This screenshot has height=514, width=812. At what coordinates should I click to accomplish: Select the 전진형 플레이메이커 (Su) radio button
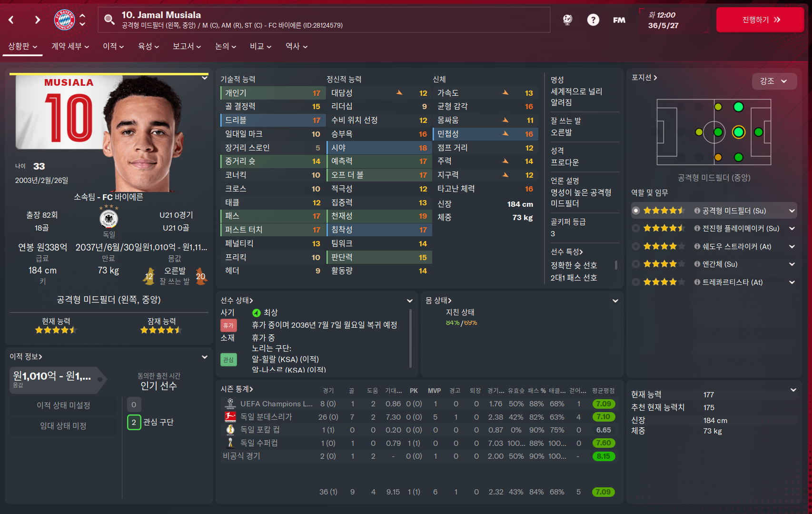coord(636,228)
